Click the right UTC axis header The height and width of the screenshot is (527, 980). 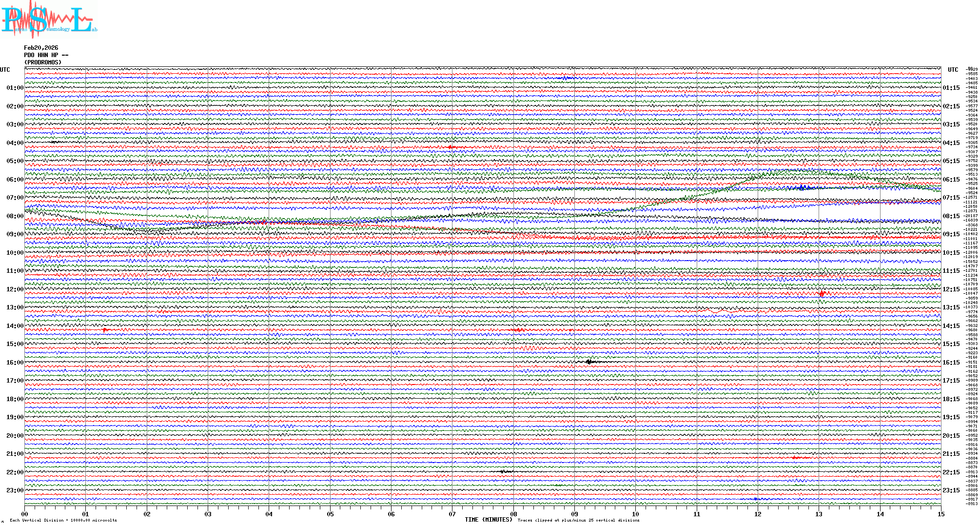(953, 70)
